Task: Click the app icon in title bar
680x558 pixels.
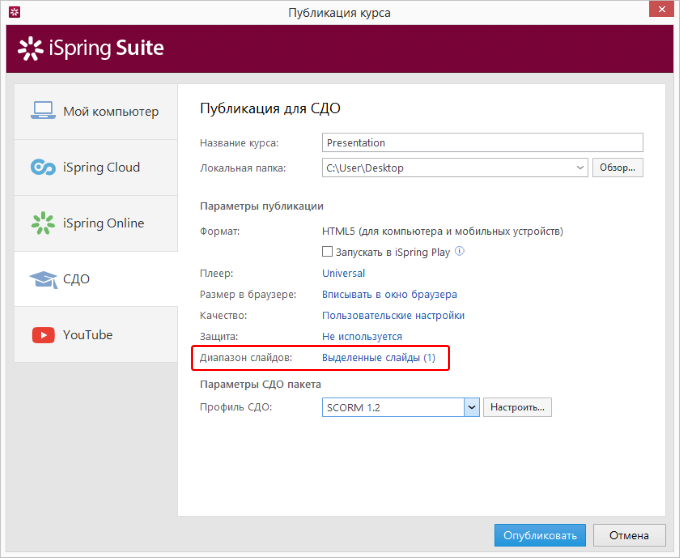Action: 14,12
